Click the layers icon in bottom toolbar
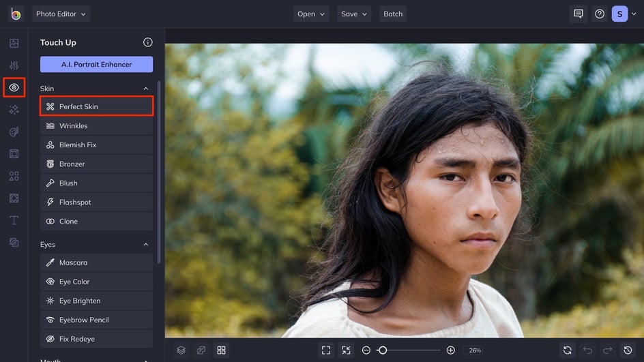Screen dimensions: 644x362 click(181, 350)
